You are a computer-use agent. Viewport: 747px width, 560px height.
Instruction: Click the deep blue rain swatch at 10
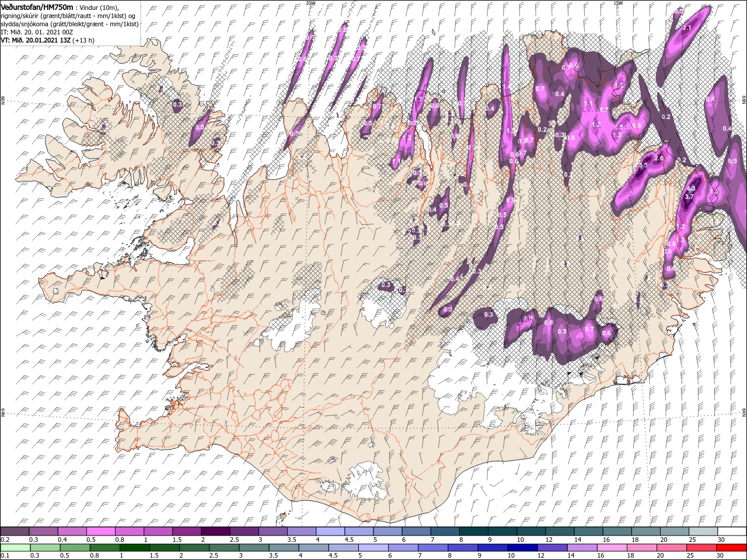click(x=523, y=548)
